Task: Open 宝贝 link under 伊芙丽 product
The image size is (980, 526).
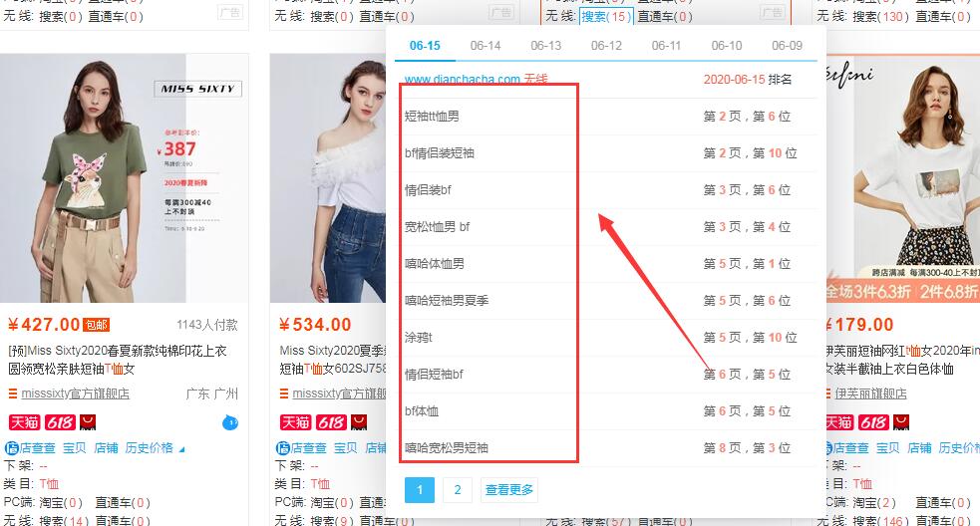Action: coord(888,448)
